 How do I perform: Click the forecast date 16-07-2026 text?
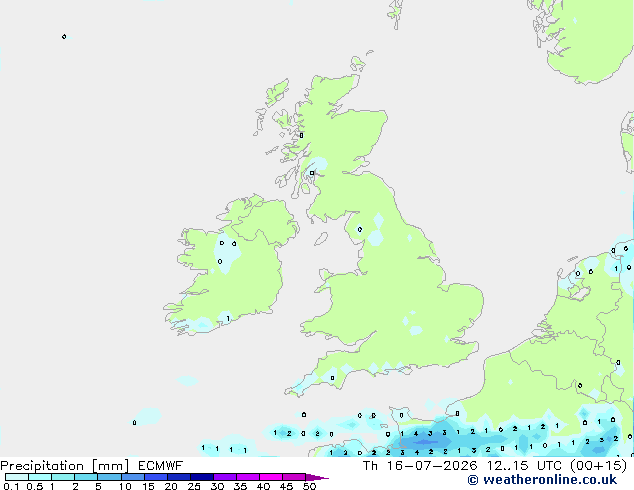point(432,466)
